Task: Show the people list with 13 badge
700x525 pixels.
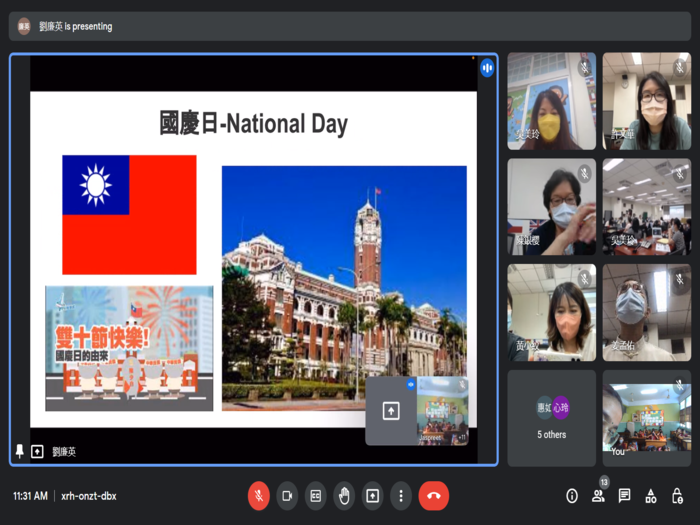Action: (598, 496)
